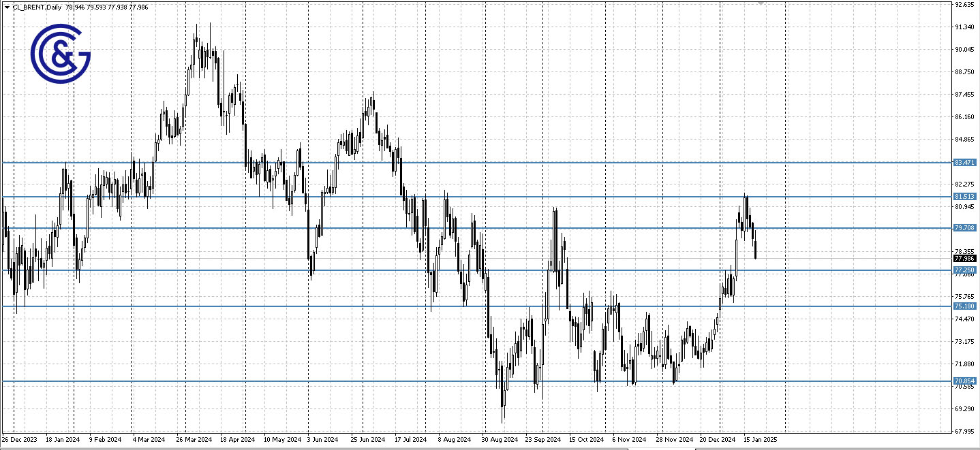Click the 81.513 price level label
The height and width of the screenshot is (450, 980).
[x=964, y=196]
